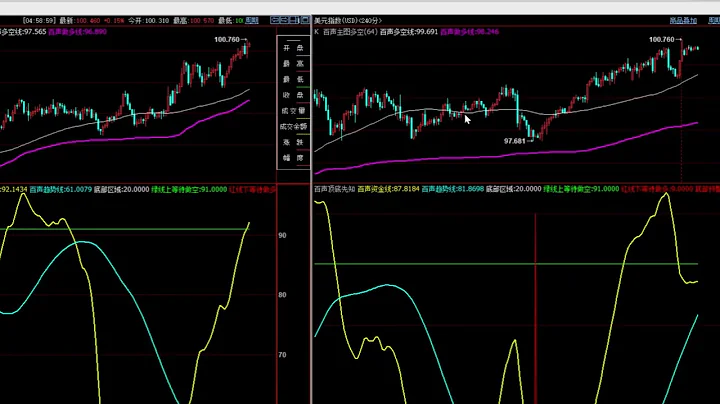This screenshot has height=404, width=720.
Task: Click the magenta 百声做多线:96.890 label in left chart
Action: tap(78, 32)
